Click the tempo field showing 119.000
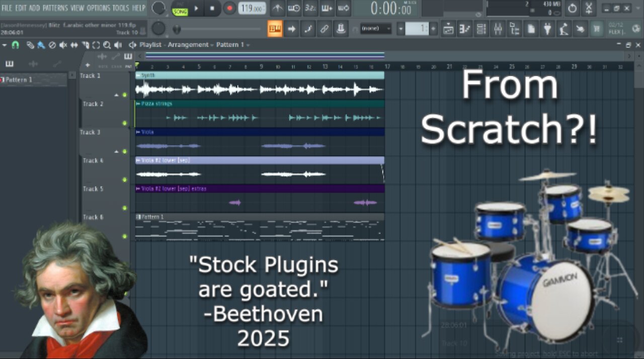Screen dimensions: 644x359 coord(252,8)
